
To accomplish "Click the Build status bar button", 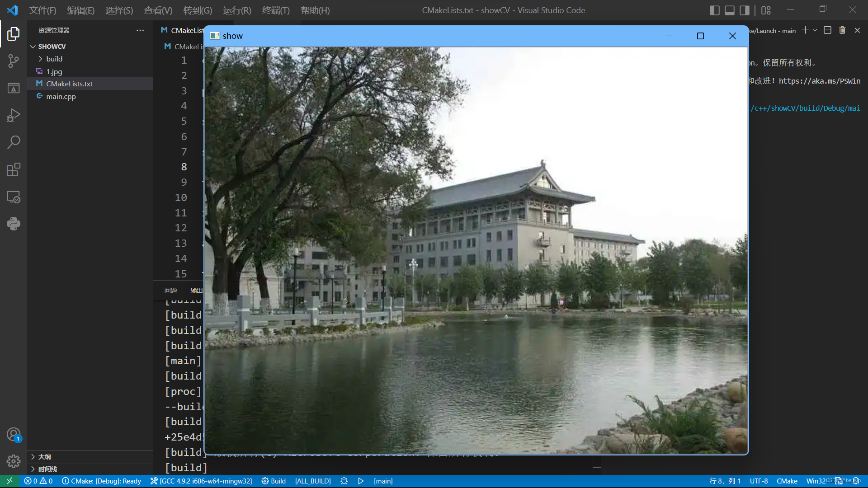I will tap(274, 481).
